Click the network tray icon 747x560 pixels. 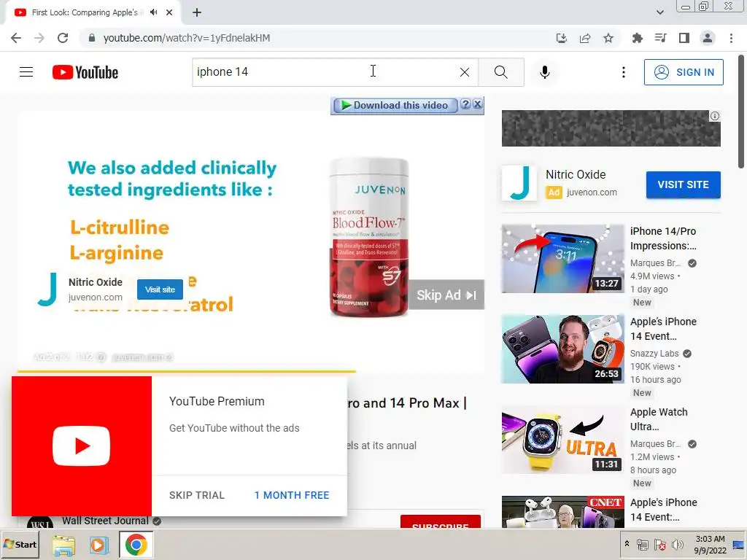pyautogui.click(x=643, y=545)
